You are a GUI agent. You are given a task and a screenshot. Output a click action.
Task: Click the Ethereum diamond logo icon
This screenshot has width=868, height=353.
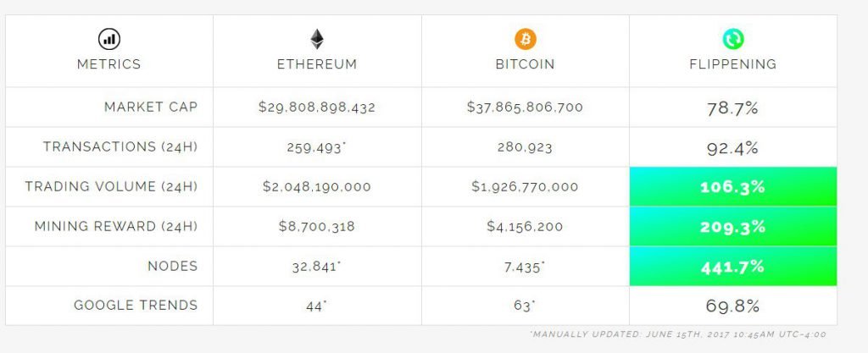(x=317, y=39)
